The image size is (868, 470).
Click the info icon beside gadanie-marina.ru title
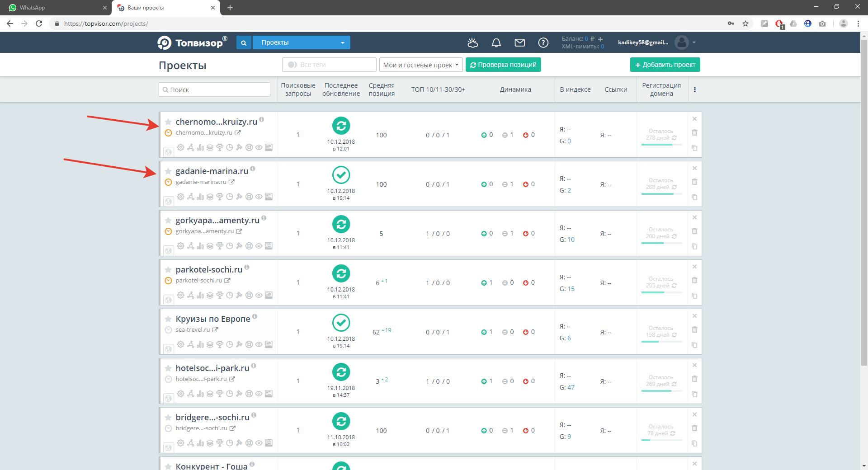[253, 169]
